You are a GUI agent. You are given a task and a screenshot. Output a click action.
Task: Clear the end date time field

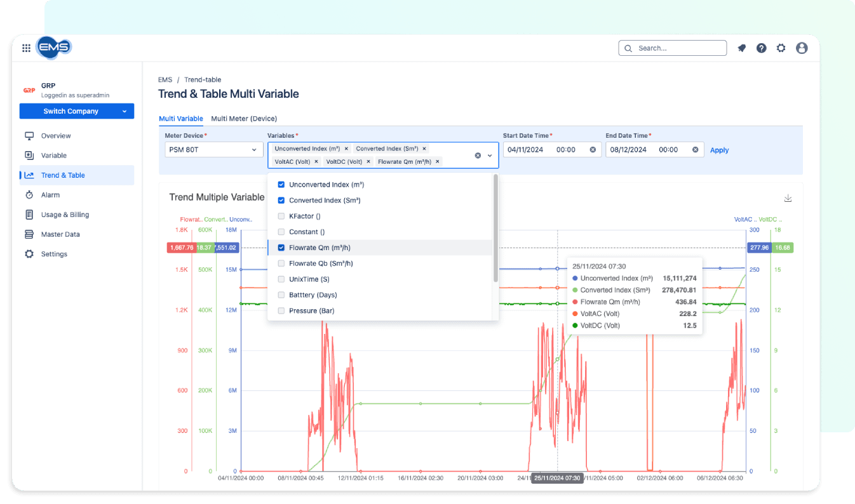point(695,150)
